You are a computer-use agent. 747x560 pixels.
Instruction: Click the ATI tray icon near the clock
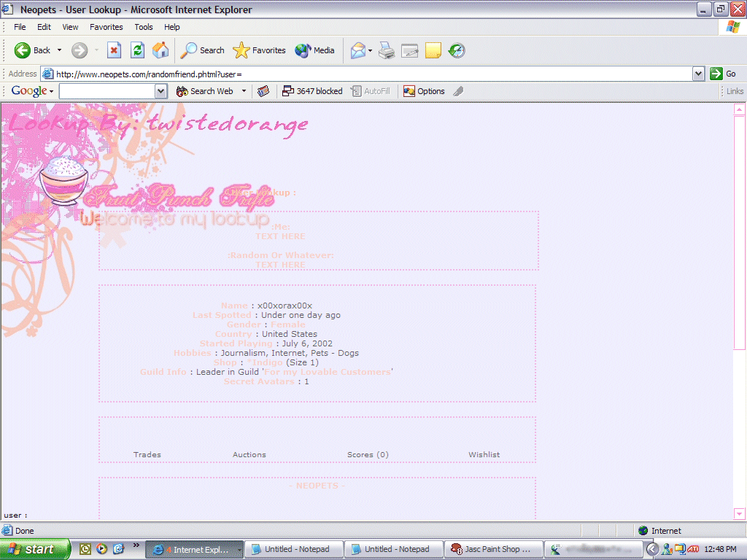693,549
